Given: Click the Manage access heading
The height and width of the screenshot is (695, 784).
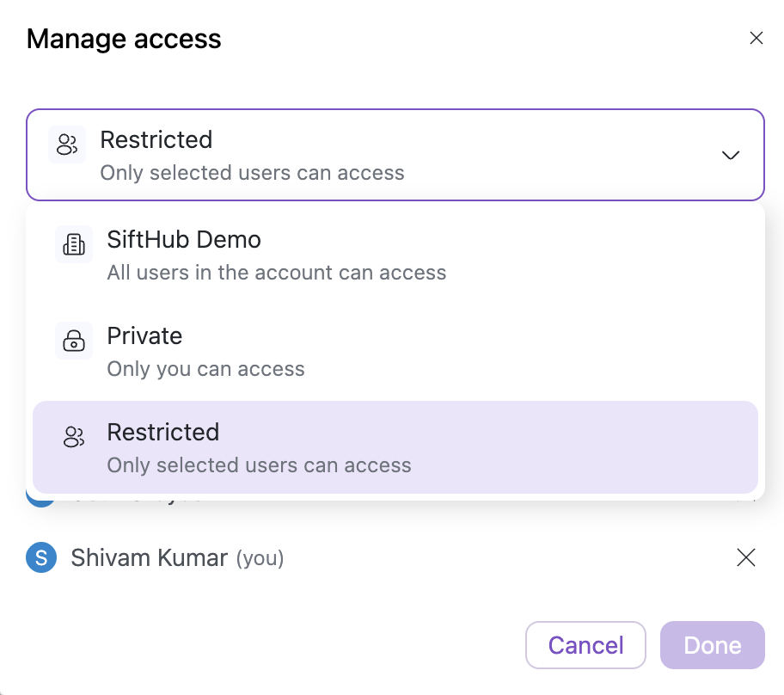Looking at the screenshot, I should tap(124, 39).
